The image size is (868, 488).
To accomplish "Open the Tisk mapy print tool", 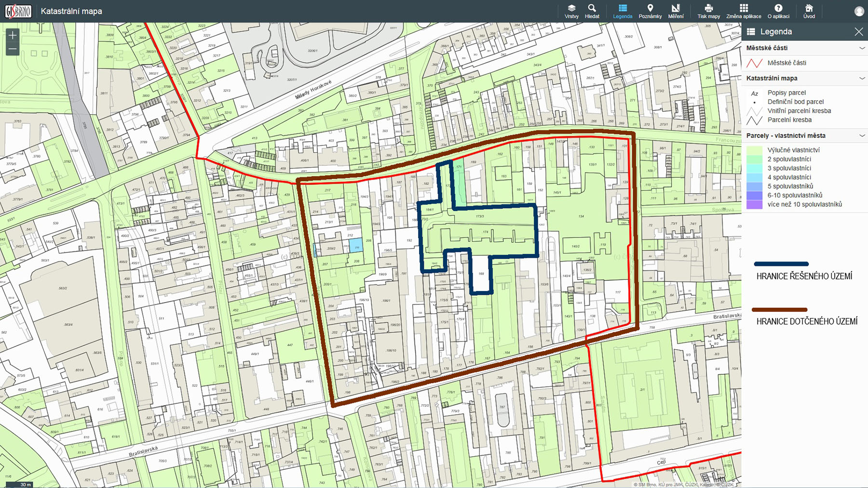I will [708, 11].
